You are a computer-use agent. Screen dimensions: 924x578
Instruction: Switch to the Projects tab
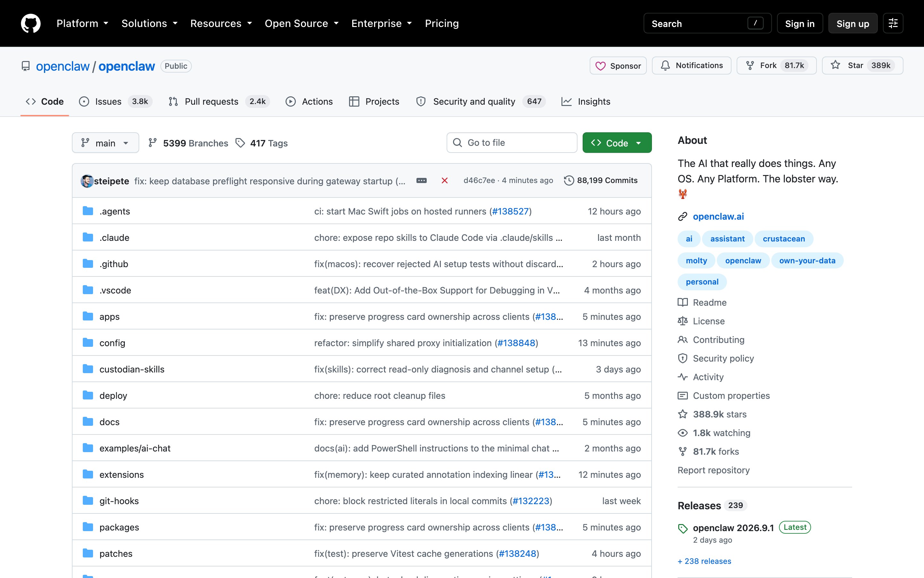click(374, 101)
